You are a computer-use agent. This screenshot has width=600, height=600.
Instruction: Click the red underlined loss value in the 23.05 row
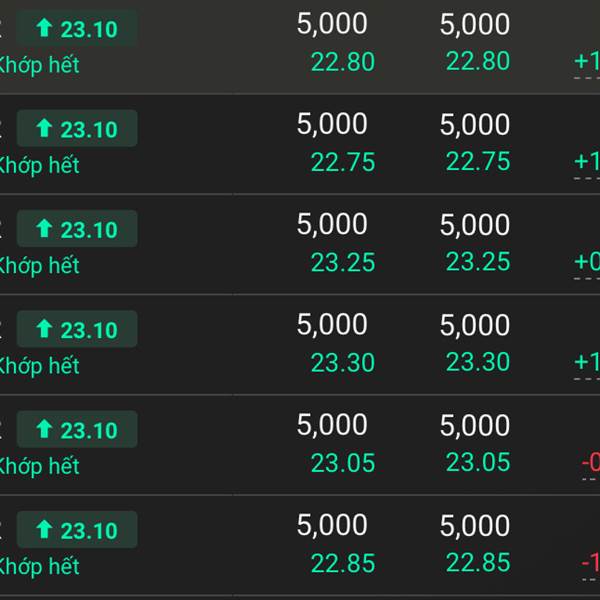590,463
